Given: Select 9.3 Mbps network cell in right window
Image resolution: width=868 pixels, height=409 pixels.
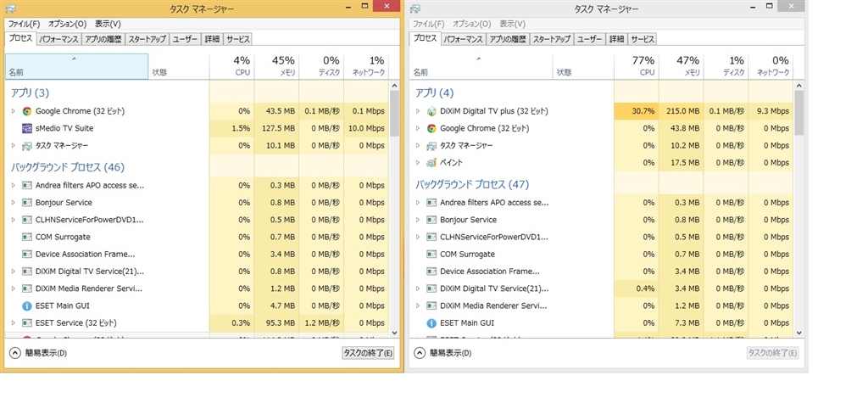Looking at the screenshot, I should click(771, 111).
